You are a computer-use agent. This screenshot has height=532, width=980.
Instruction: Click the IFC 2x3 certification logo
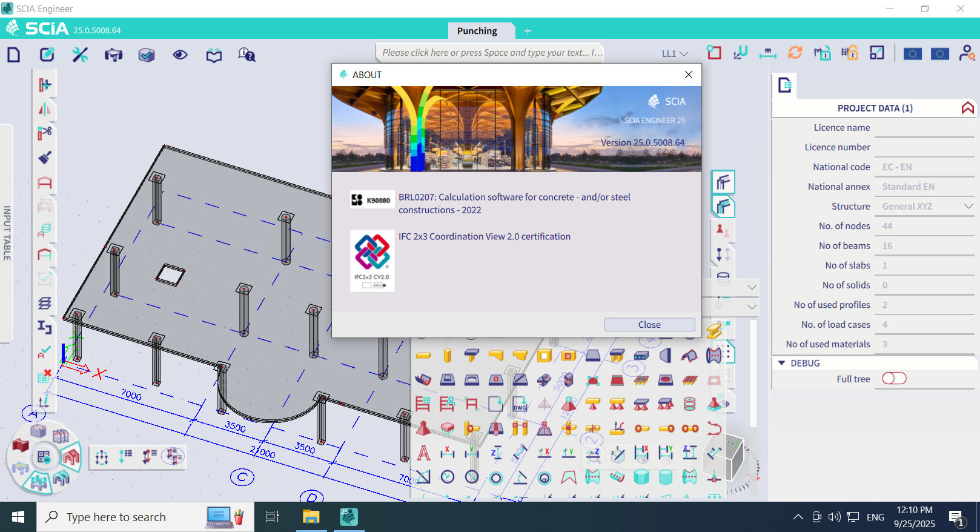pos(372,261)
